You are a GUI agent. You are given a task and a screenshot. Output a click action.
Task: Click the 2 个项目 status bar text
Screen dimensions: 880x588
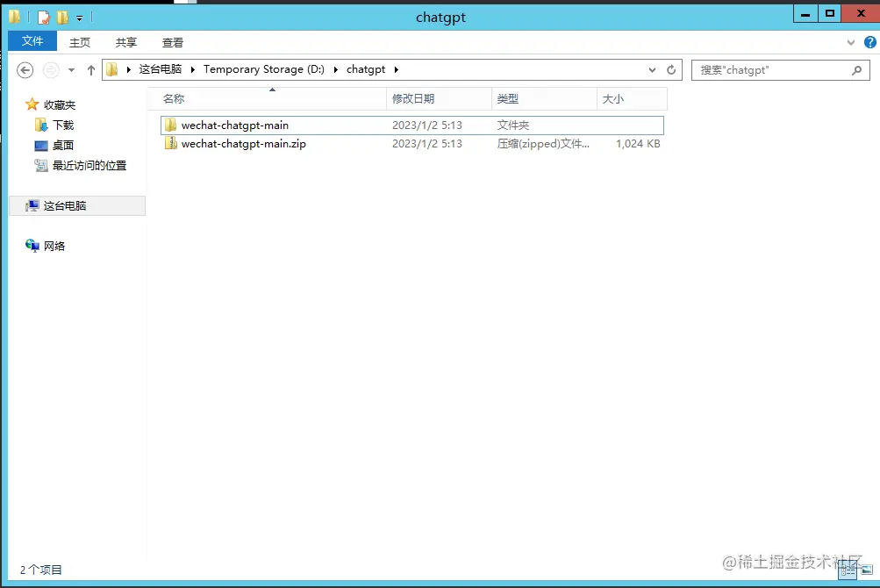(x=41, y=570)
